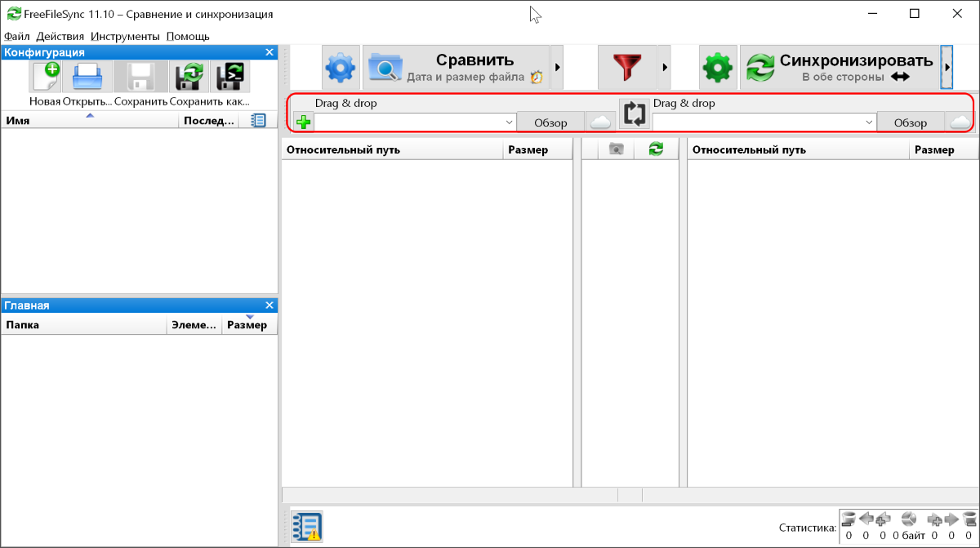Expand the arrow next to Сравнить
Screen dimensions: 980x548
558,67
